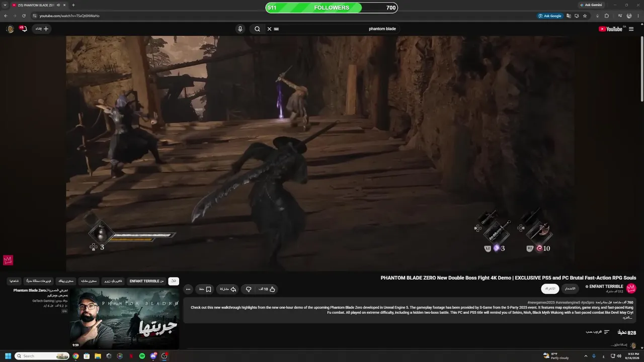Click the Create video plus button

42,29
